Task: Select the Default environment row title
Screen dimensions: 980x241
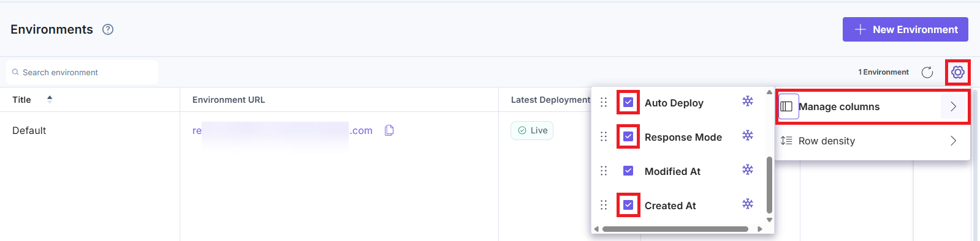Action: point(29,130)
